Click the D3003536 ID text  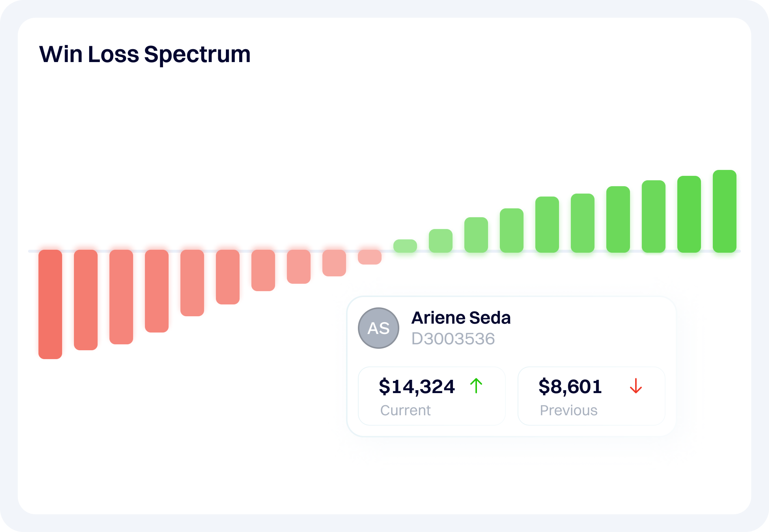[453, 339]
